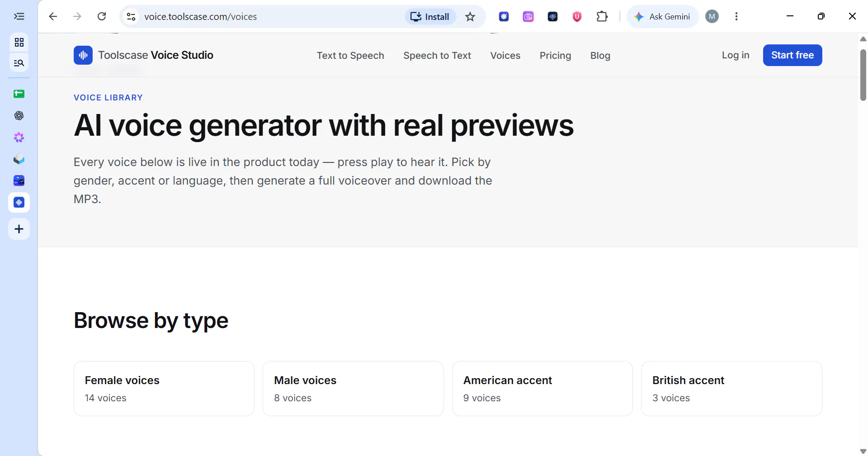
Task: Open the purple flower sidebar icon
Action: coord(19,138)
